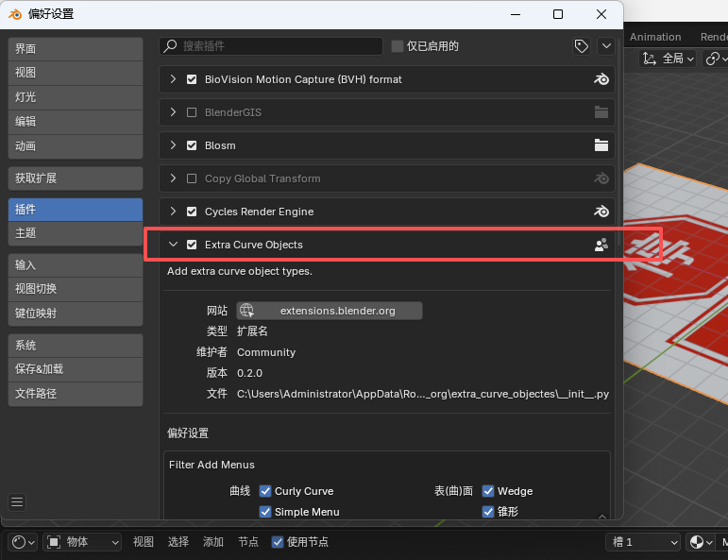Click the transform orientation 全局 icon
The width and height of the screenshot is (728, 560).
pyautogui.click(x=651, y=59)
